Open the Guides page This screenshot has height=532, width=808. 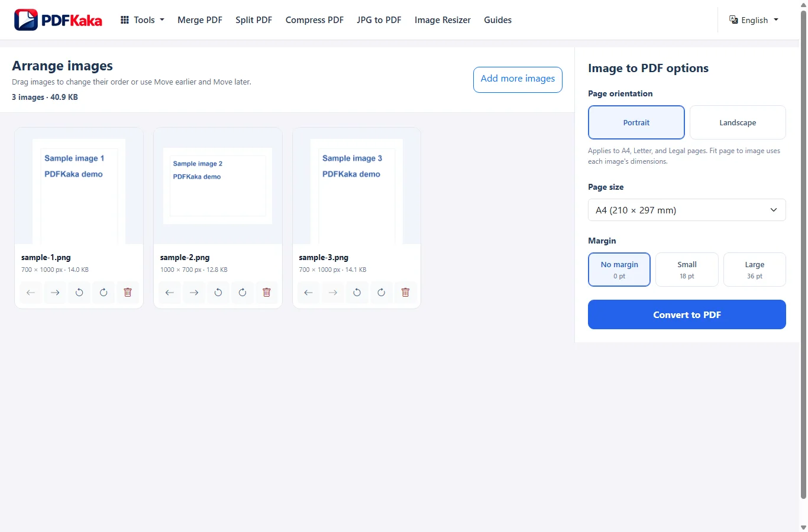[x=498, y=20]
